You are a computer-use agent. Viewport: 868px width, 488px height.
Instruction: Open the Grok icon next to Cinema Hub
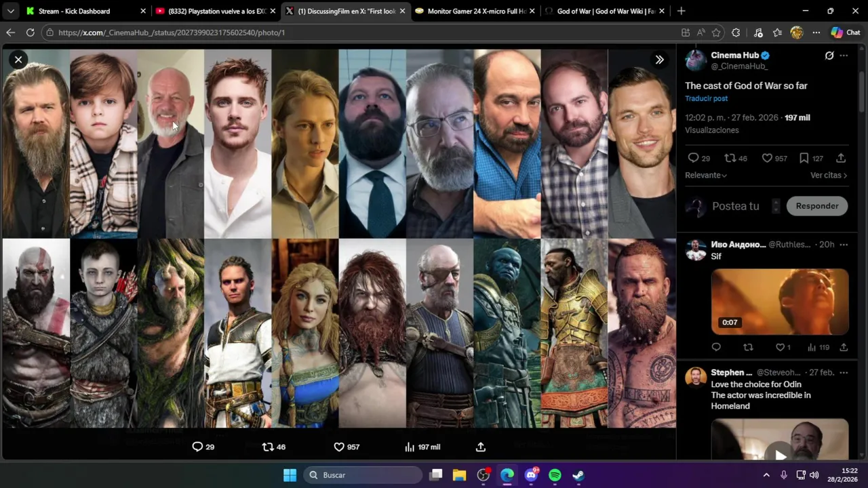click(829, 56)
